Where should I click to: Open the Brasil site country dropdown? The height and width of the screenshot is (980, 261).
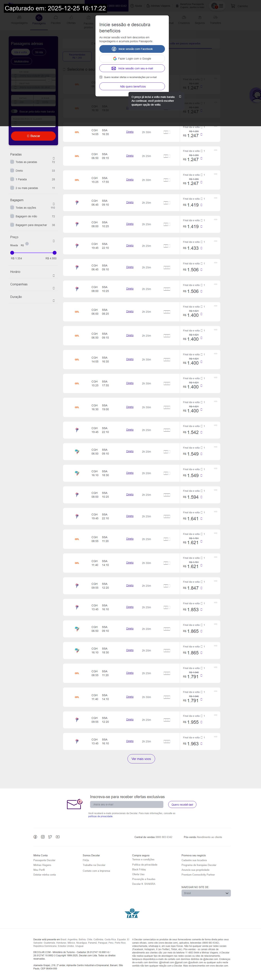coord(206,893)
